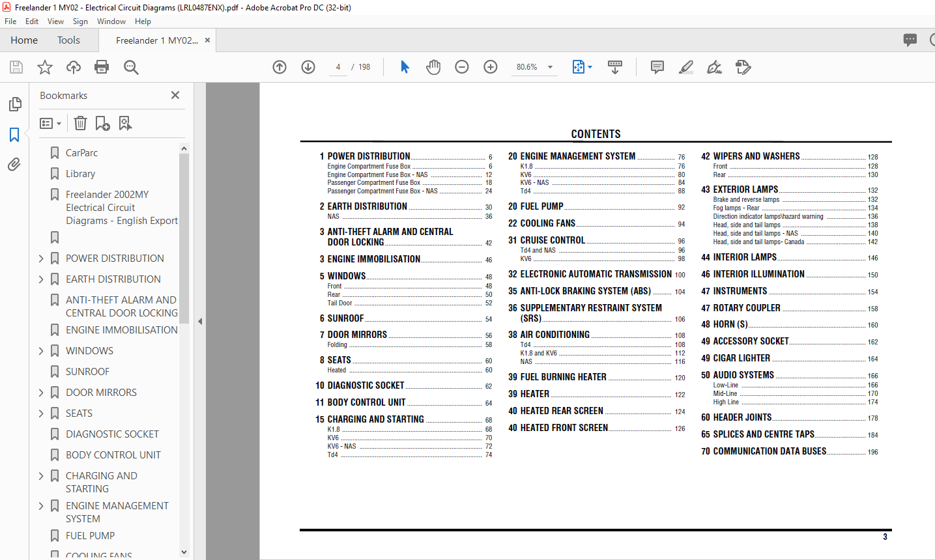Expand SEATS bookmark
Screen dimensions: 935x560
click(x=41, y=413)
